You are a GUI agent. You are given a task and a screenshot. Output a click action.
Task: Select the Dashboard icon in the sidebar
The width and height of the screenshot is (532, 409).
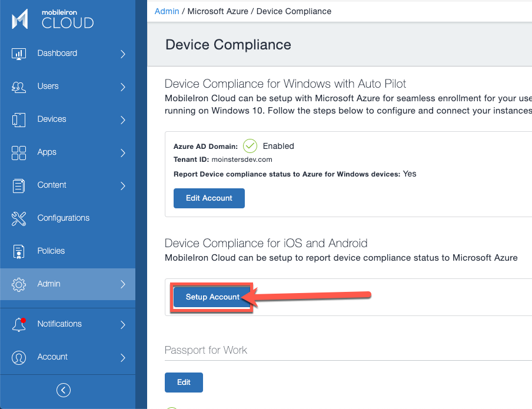(18, 53)
